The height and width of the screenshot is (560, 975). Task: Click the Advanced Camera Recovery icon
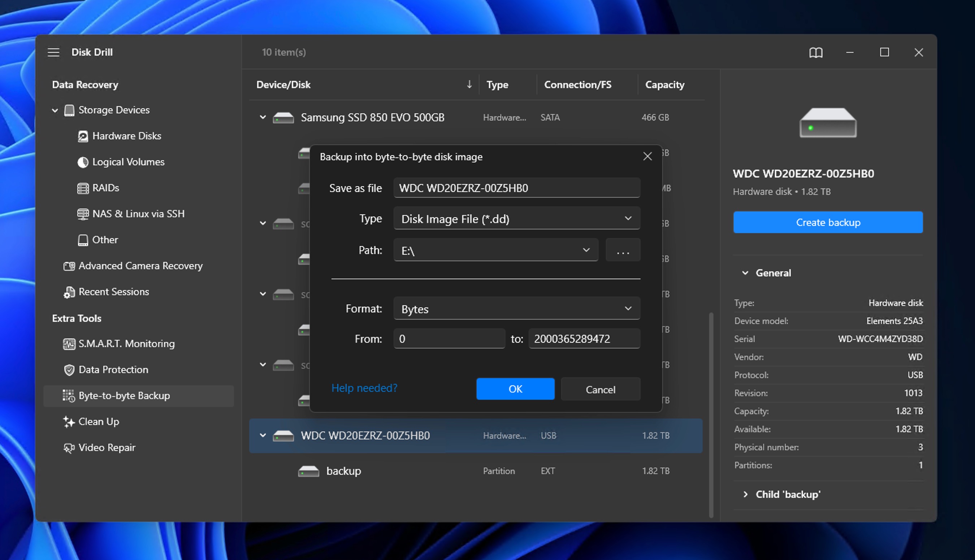coord(69,266)
